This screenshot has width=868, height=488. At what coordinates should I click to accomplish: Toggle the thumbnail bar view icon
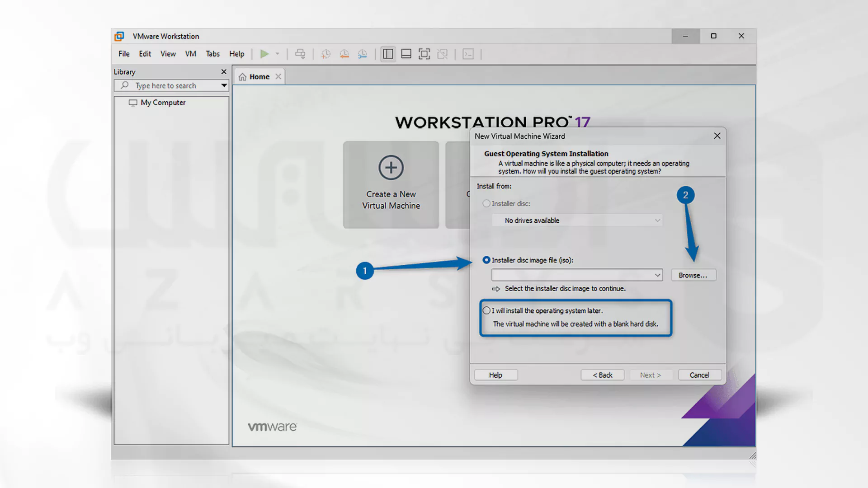click(406, 54)
